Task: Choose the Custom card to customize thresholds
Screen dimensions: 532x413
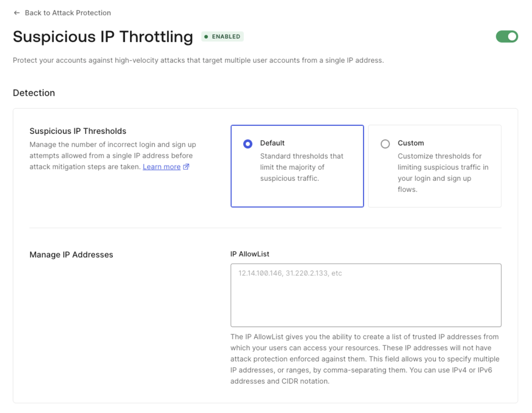Action: (x=434, y=166)
